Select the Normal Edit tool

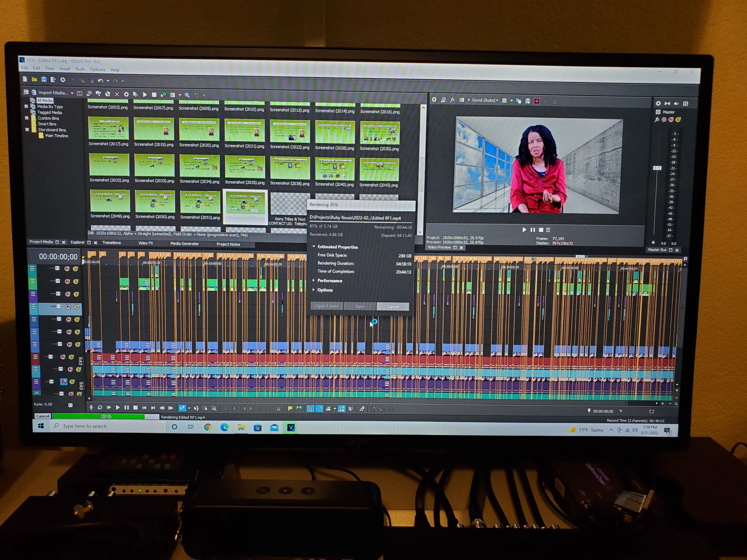(182, 408)
